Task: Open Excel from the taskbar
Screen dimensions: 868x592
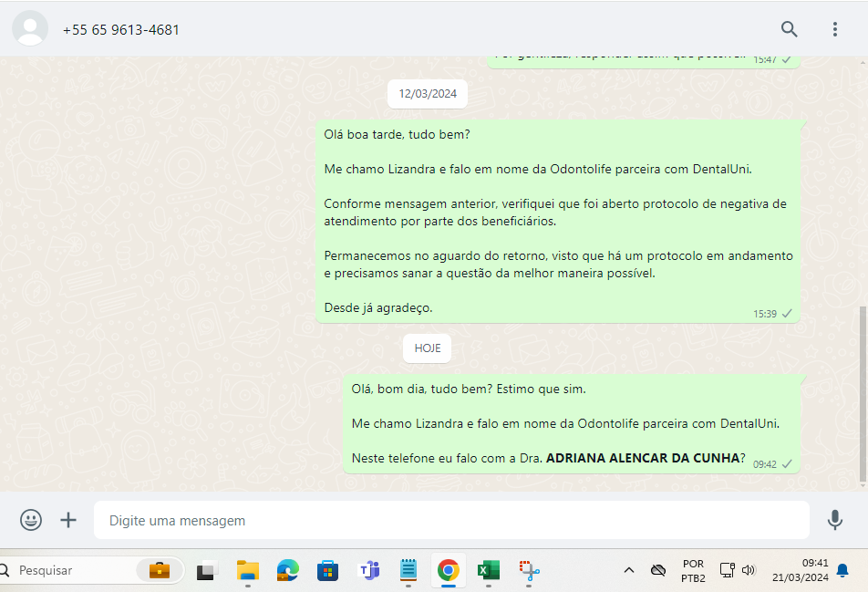Action: tap(489, 570)
